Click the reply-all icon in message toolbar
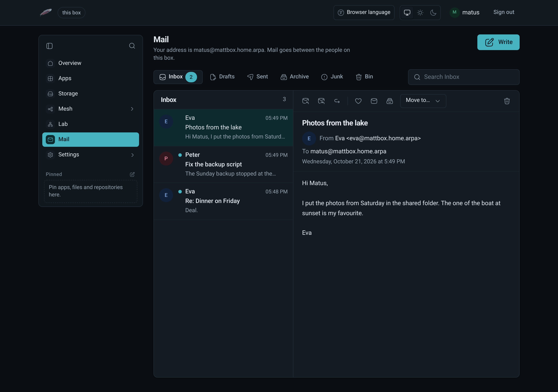This screenshot has width=558, height=392. (x=321, y=101)
